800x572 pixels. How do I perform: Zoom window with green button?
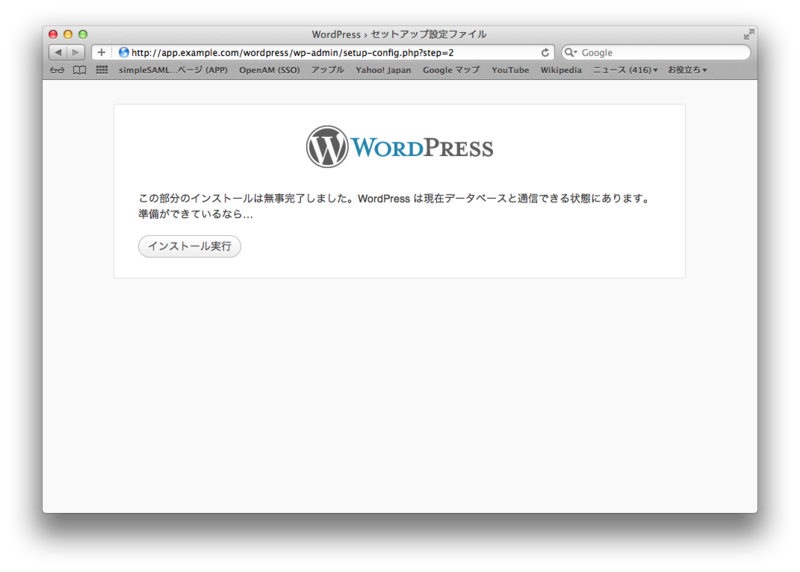(83, 34)
